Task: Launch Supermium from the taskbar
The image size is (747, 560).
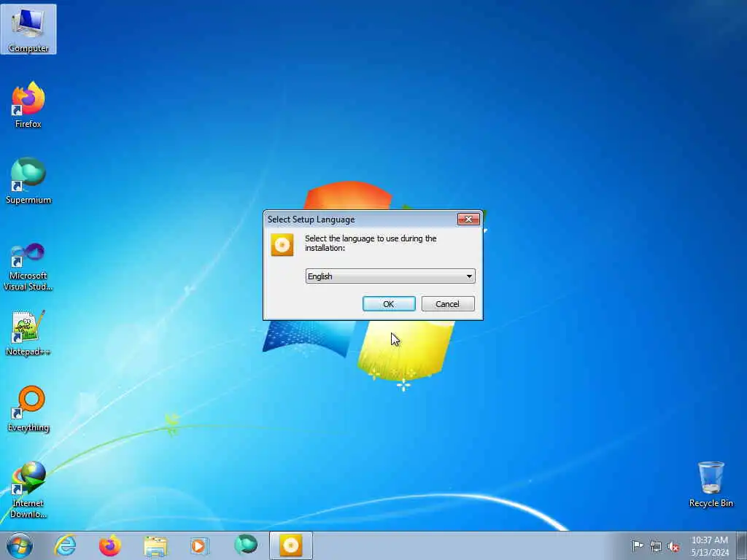Action: [246, 545]
